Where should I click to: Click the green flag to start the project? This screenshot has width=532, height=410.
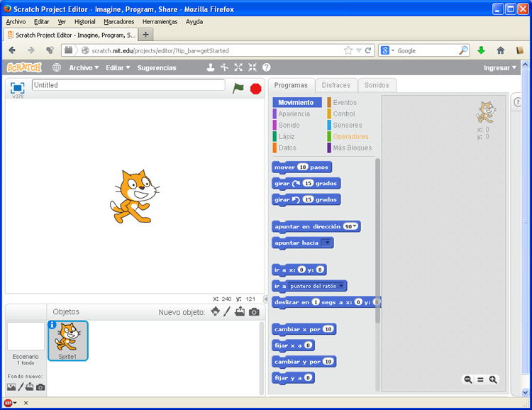[x=238, y=88]
